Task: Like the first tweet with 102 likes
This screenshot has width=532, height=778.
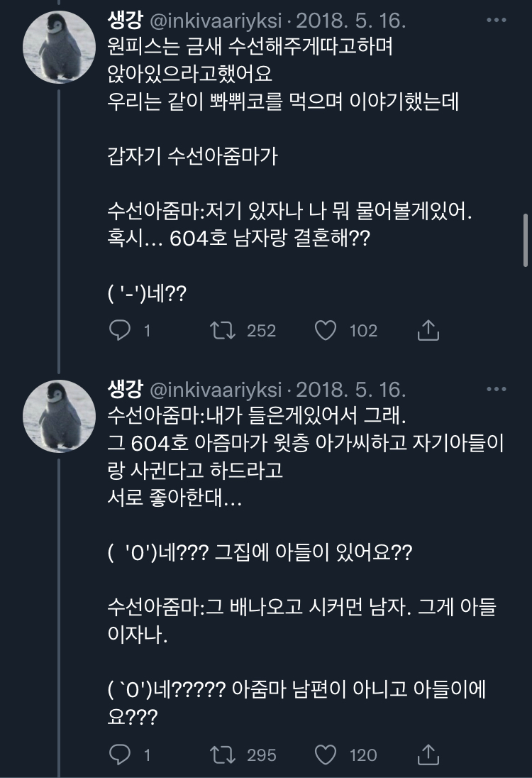Action: tap(326, 330)
